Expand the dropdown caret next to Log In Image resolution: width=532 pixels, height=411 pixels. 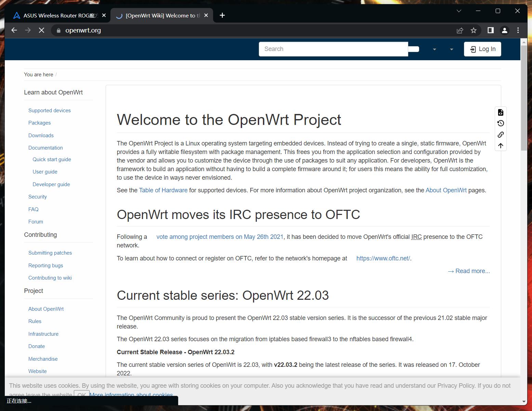click(451, 49)
